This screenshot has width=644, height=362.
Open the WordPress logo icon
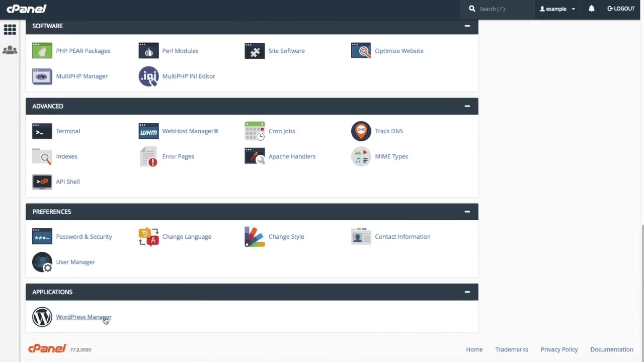coord(42,317)
